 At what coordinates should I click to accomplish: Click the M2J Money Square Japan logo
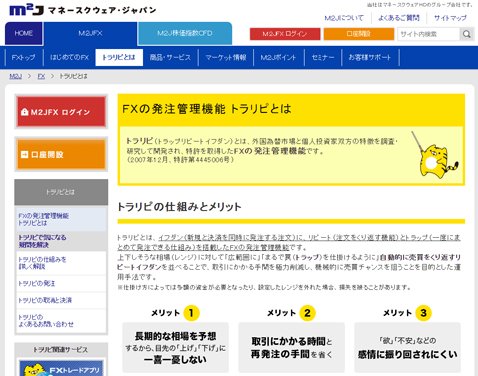pyautogui.click(x=83, y=10)
